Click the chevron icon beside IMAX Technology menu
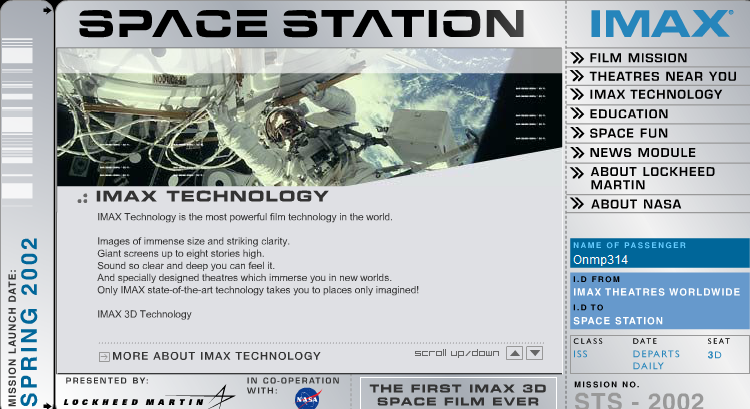This screenshot has width=750, height=409. 578,95
